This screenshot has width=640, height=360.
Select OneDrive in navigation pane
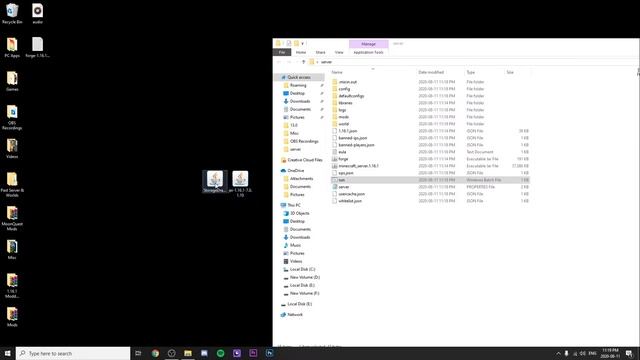point(296,171)
